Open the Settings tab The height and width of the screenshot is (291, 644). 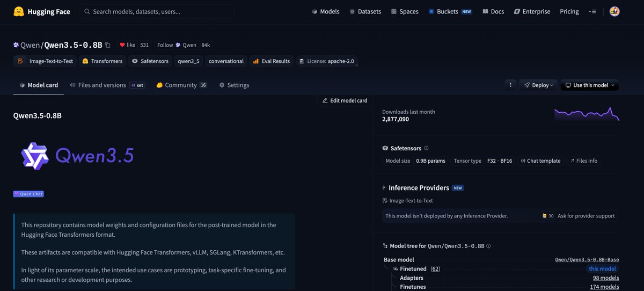pos(234,85)
